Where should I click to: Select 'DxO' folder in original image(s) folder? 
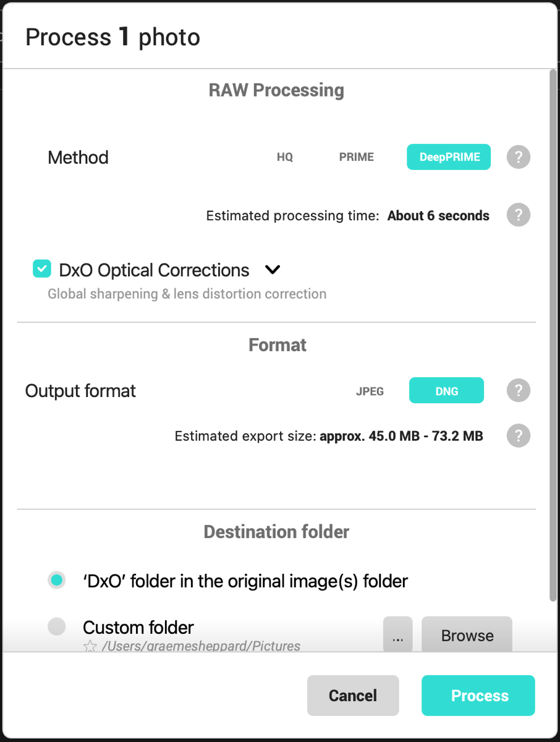coord(57,581)
